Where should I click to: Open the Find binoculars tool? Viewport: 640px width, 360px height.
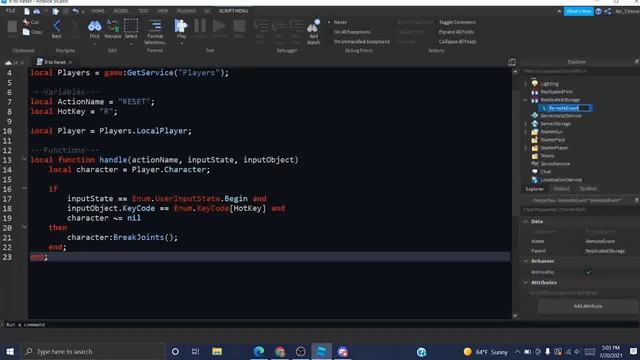point(94,27)
